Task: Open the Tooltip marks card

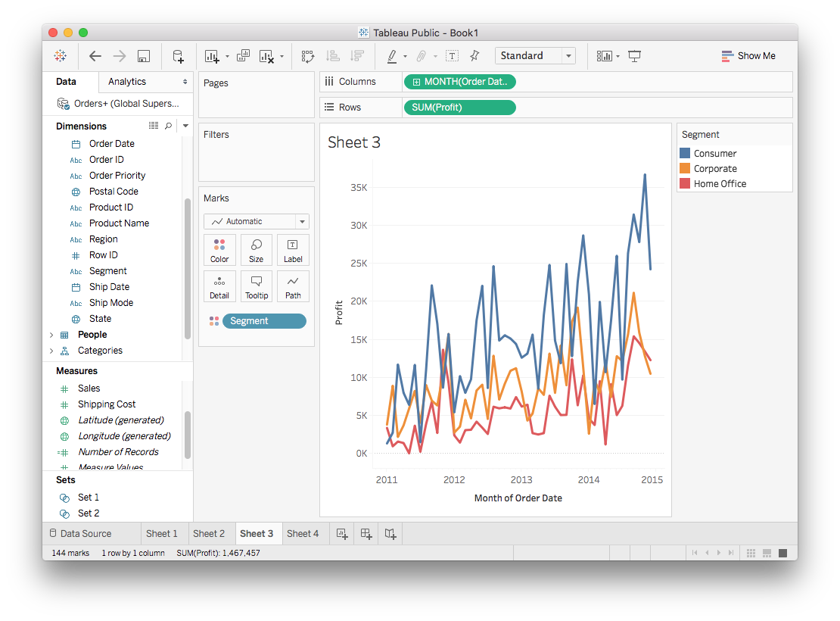Action: click(x=256, y=286)
